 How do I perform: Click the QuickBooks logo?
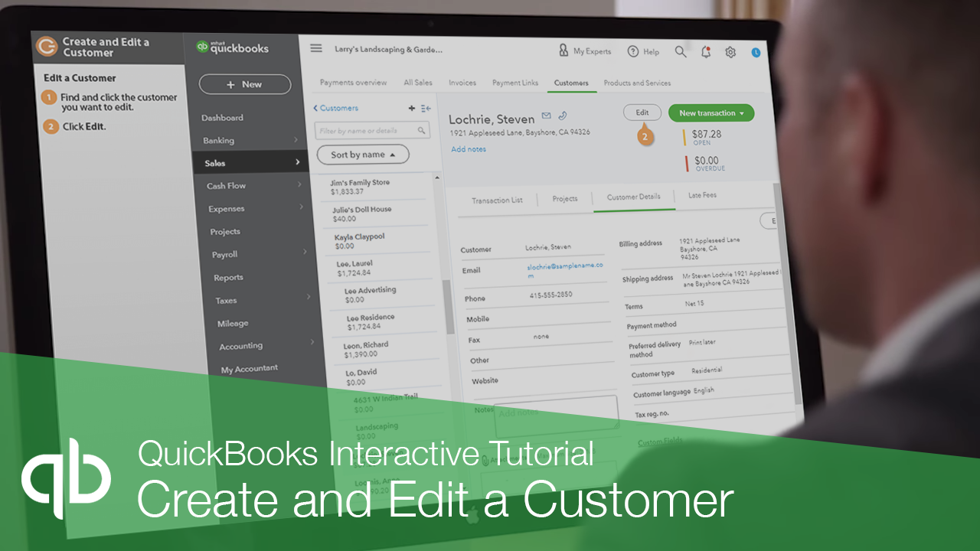(233, 47)
